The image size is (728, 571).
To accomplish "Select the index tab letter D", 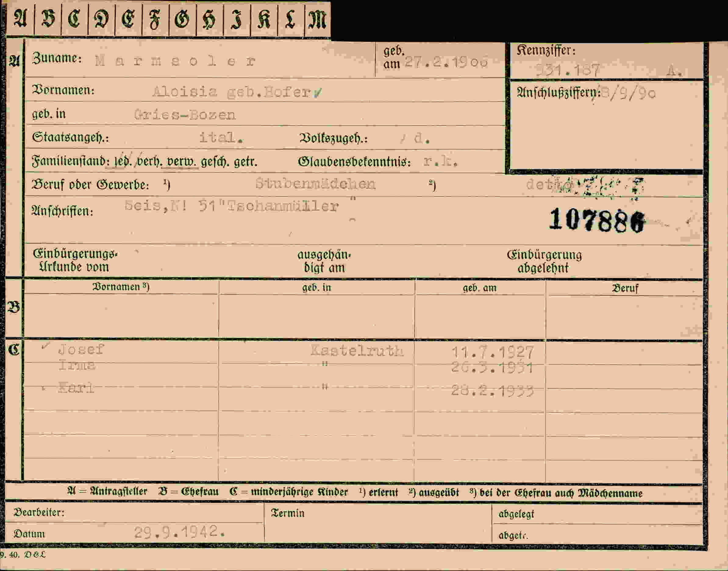I will [x=101, y=18].
